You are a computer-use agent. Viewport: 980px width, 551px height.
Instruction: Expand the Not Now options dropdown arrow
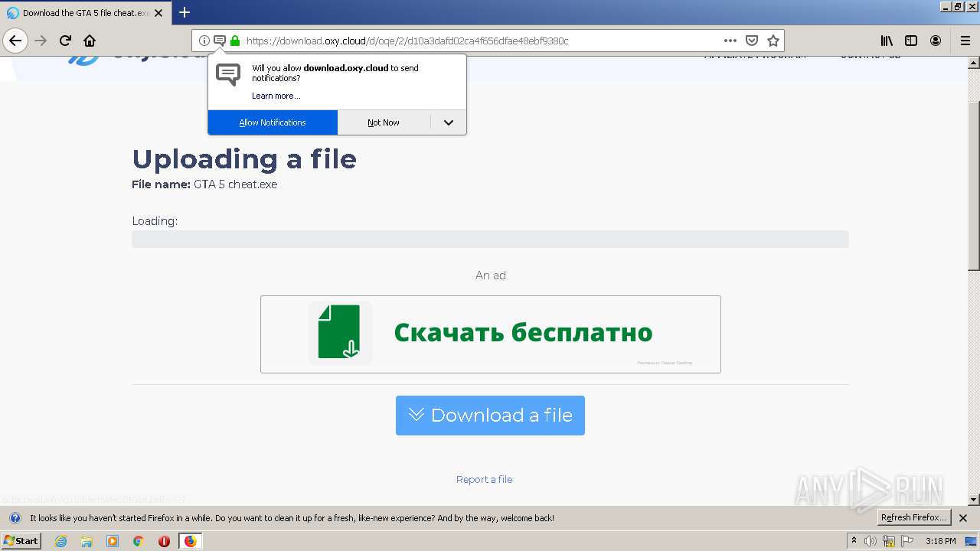[x=449, y=122]
